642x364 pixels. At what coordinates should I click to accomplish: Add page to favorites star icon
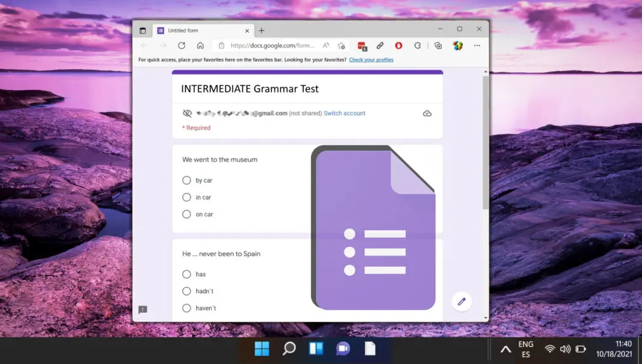341,46
